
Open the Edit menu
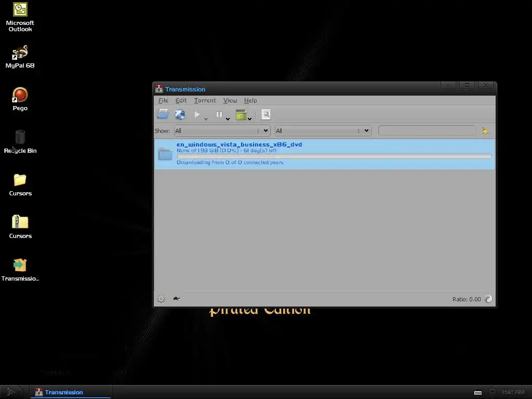pos(181,100)
